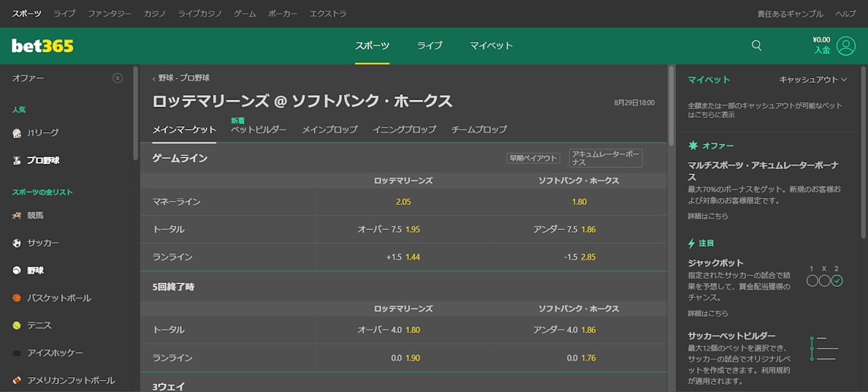Collapse the ゲームライン section

click(x=403, y=158)
